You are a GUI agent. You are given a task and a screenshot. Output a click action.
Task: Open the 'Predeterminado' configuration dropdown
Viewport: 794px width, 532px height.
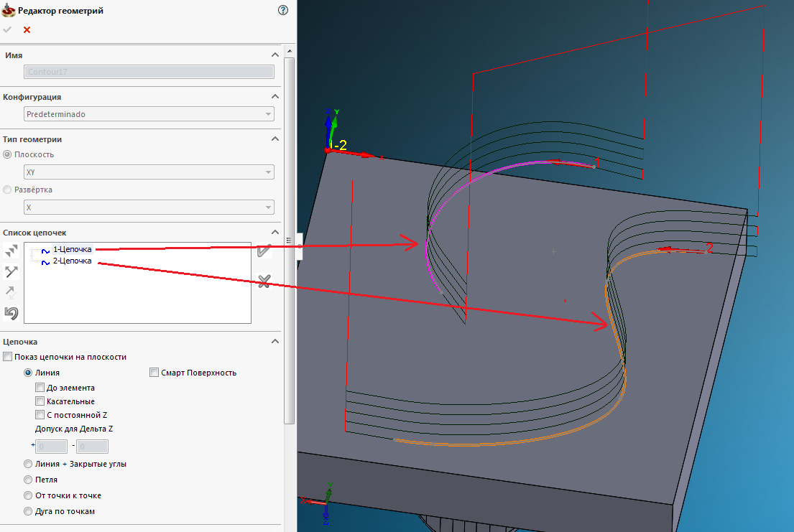pos(149,114)
